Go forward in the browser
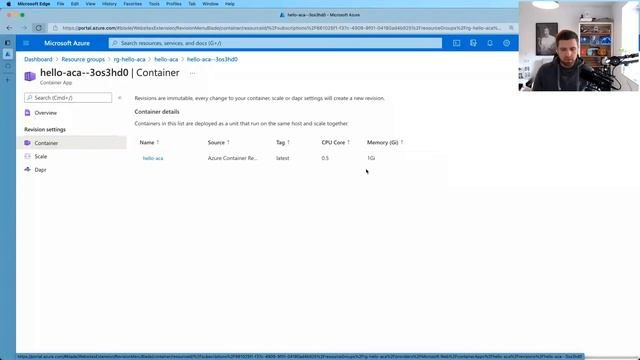This screenshot has width=640, height=360. tap(24, 28)
